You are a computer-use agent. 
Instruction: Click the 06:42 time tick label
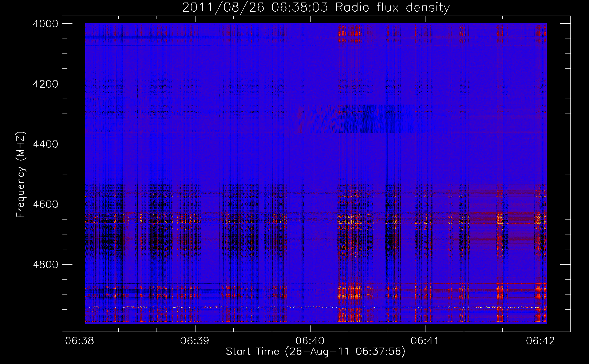tap(541, 341)
